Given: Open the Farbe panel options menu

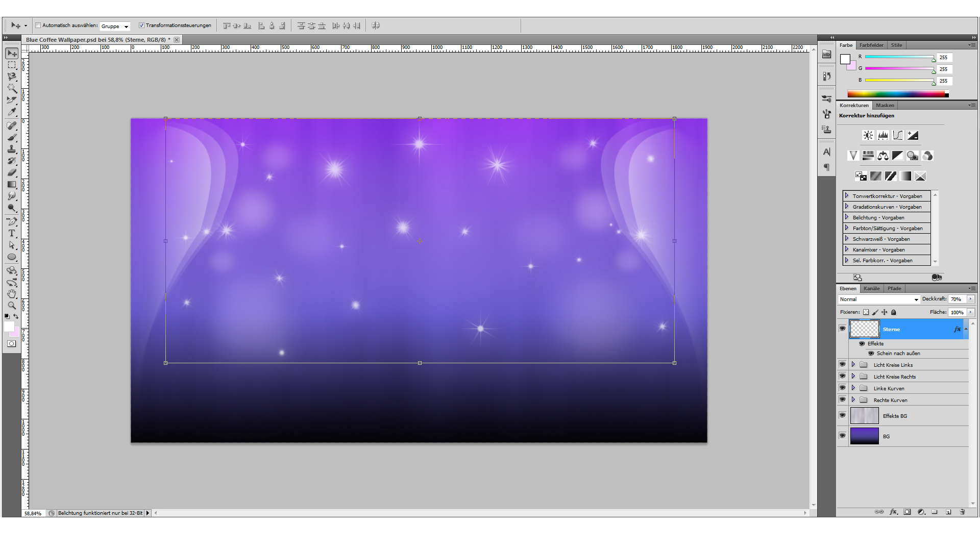Looking at the screenshot, I should coord(971,45).
